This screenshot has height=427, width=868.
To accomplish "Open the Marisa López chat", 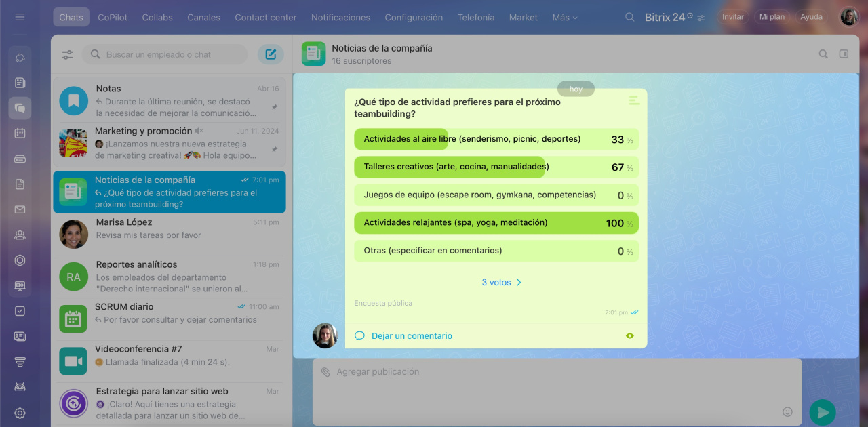I will tap(170, 235).
